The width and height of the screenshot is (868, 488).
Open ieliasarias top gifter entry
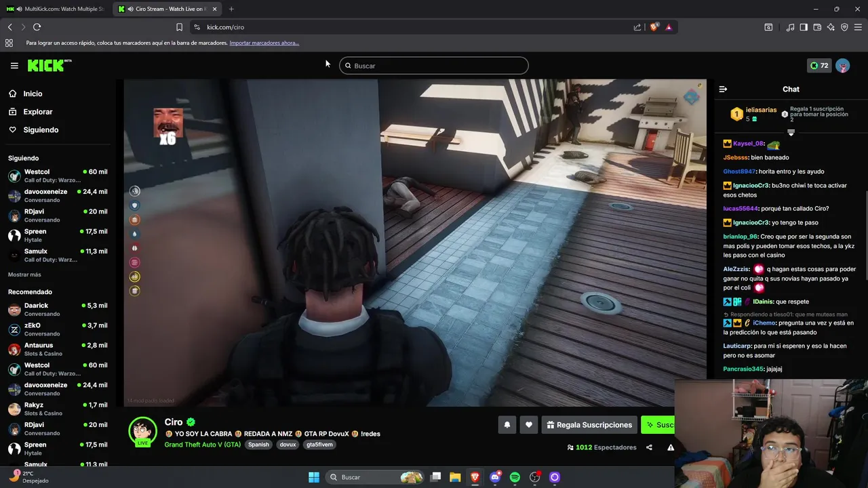pos(753,114)
